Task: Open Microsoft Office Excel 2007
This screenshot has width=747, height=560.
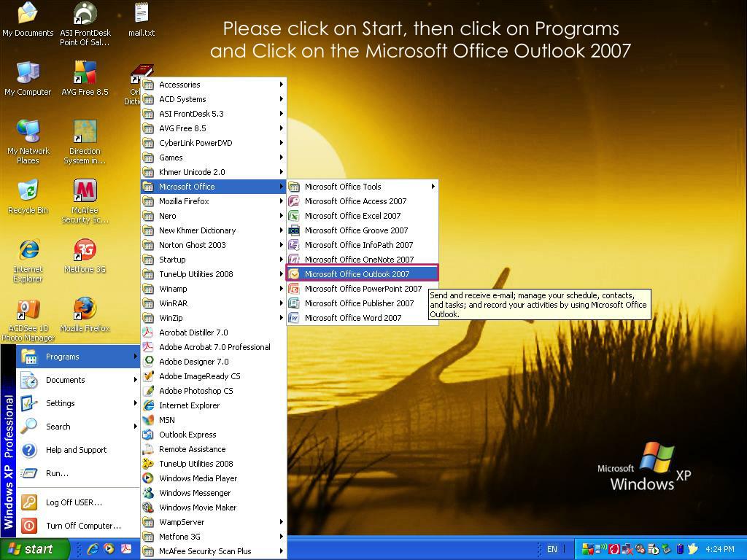Action: (362, 216)
